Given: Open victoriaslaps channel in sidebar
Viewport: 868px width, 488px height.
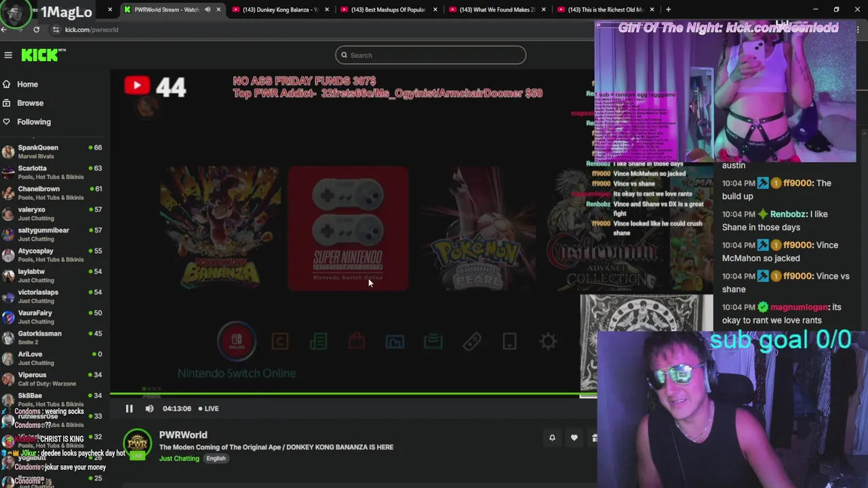Looking at the screenshot, I should [52, 296].
